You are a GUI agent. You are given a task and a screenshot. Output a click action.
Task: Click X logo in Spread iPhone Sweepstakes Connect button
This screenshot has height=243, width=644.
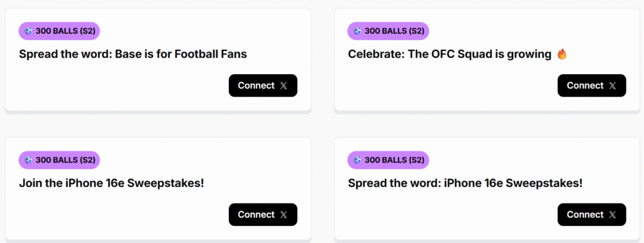[613, 215]
